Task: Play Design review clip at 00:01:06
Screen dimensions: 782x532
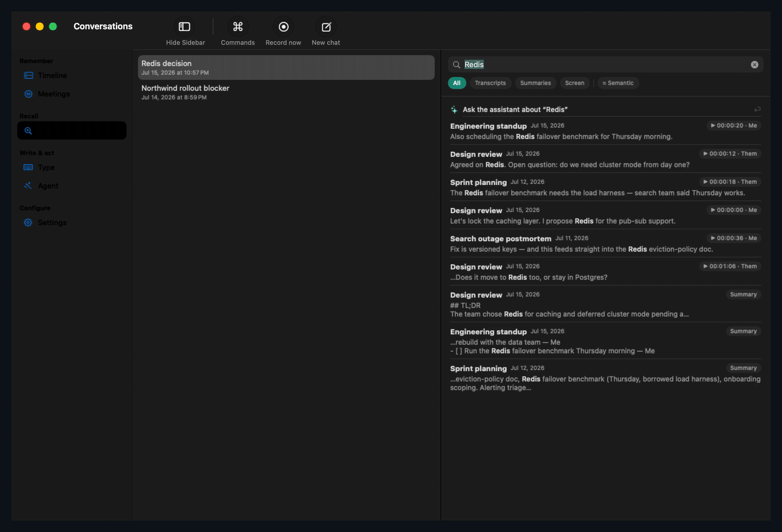Action: click(730, 267)
